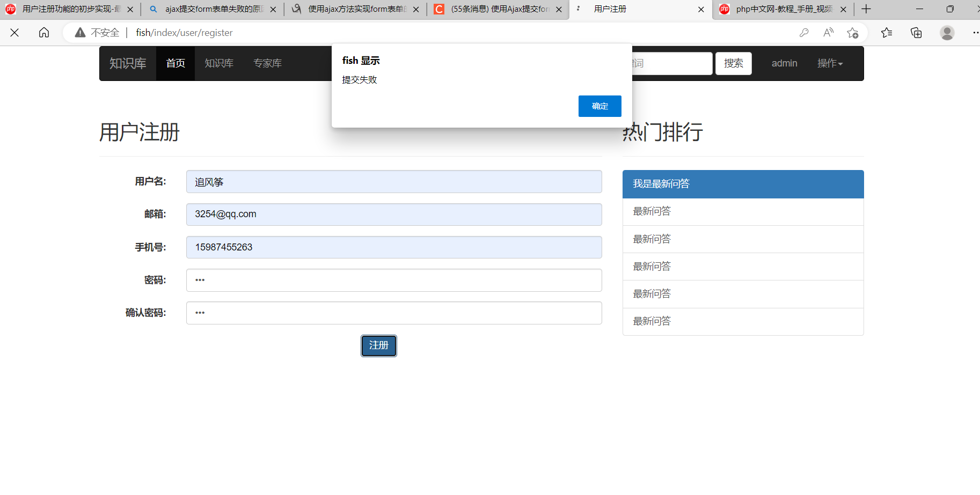Click the browser profile avatar
Image resolution: width=980 pixels, height=495 pixels.
(x=947, y=33)
